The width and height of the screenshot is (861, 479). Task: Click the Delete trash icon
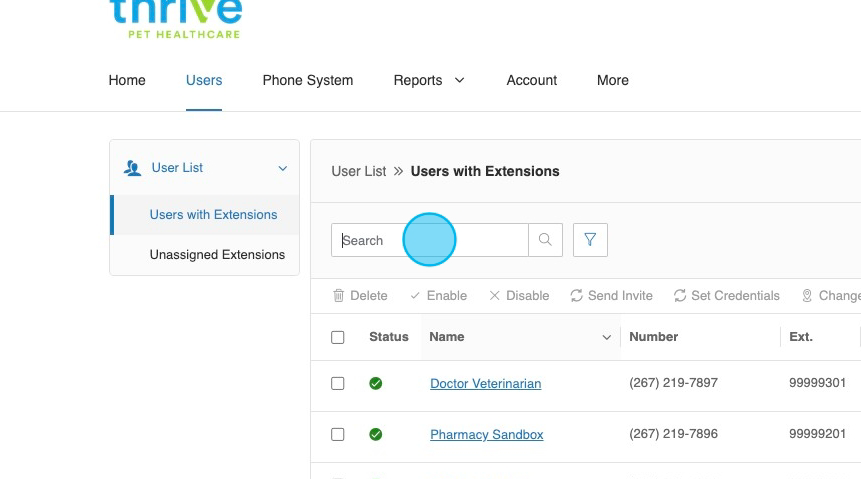click(x=339, y=296)
